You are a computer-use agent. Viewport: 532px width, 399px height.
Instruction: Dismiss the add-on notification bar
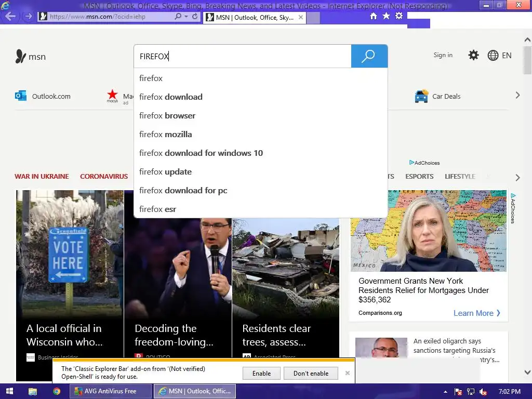(348, 373)
